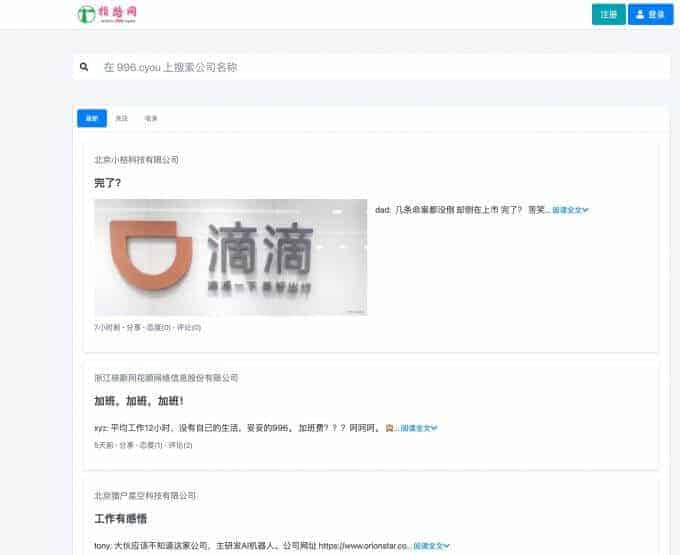
Task: Open the Didi logo image thumbnail
Action: pyautogui.click(x=230, y=258)
